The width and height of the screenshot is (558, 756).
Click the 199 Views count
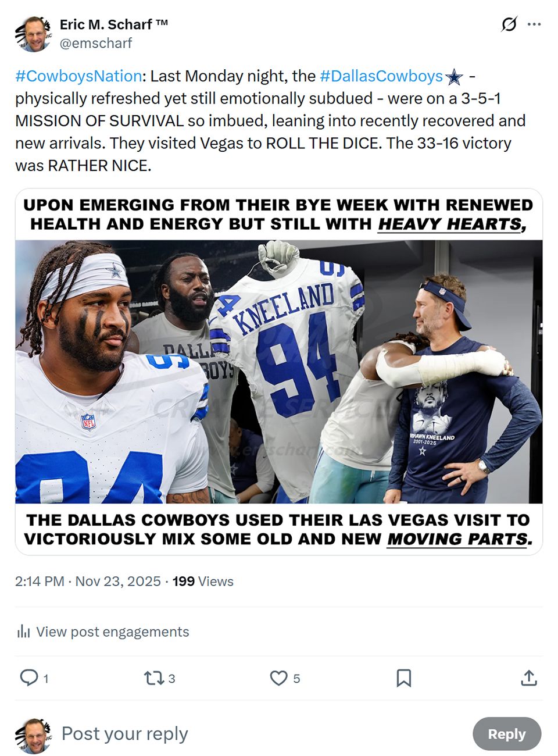[203, 582]
